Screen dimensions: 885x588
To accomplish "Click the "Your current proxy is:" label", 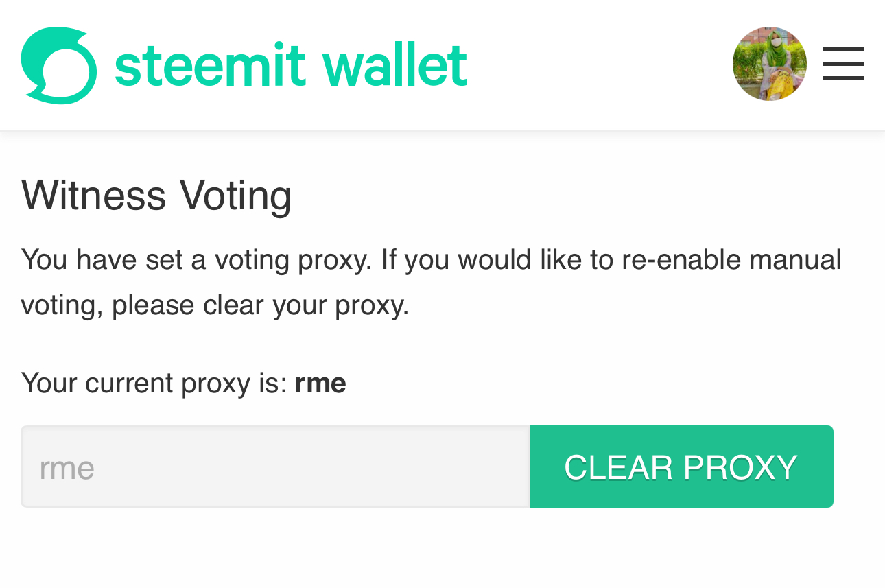I will pyautogui.click(x=154, y=383).
